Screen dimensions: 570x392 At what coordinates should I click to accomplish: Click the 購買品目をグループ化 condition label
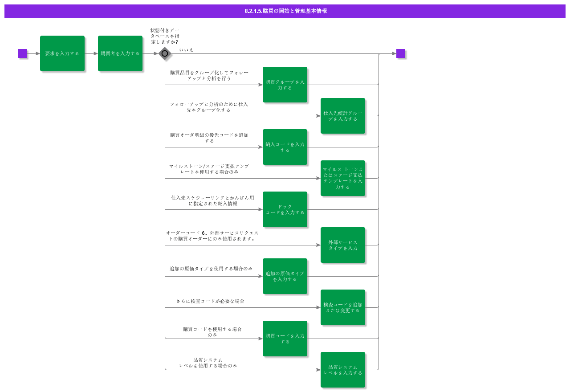tap(209, 76)
